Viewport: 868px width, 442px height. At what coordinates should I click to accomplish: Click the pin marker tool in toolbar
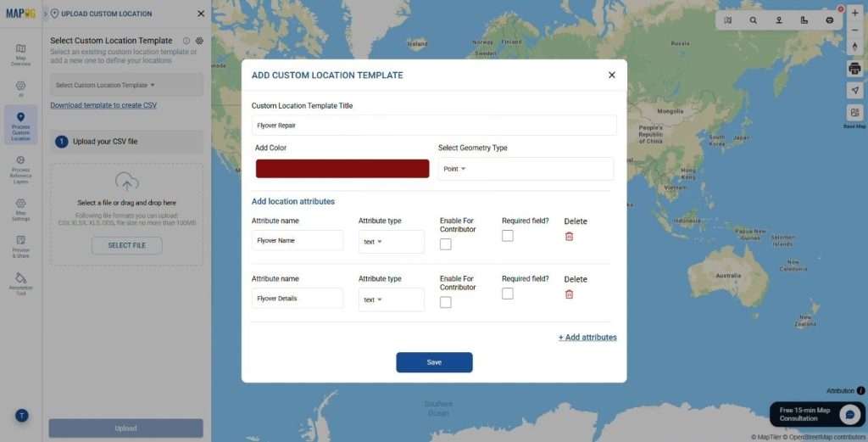[x=779, y=20]
